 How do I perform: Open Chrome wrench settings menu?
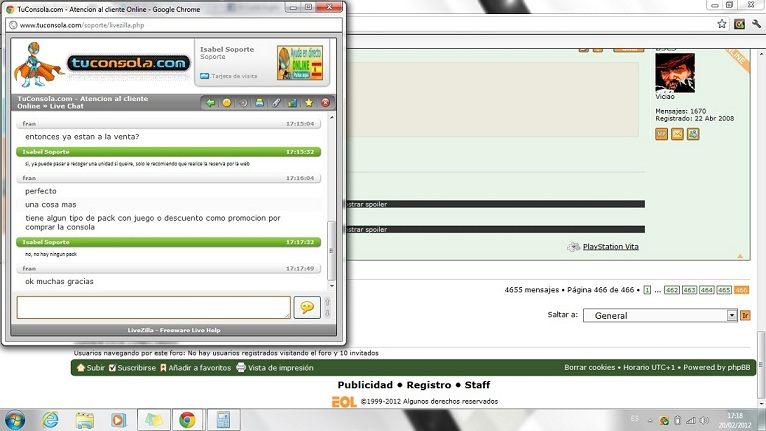click(756, 24)
